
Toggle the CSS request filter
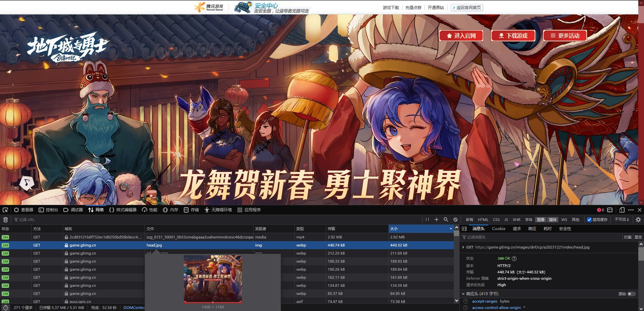click(x=496, y=220)
